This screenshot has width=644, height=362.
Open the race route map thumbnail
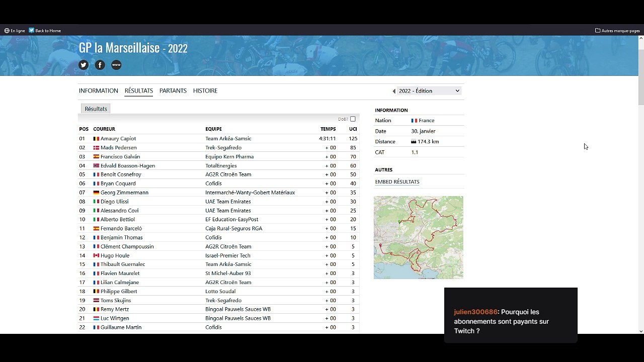pos(419,237)
